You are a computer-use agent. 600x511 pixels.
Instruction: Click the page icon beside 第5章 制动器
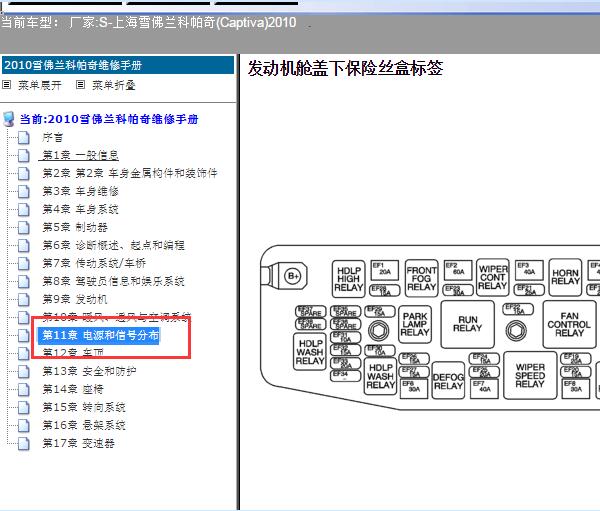24,227
